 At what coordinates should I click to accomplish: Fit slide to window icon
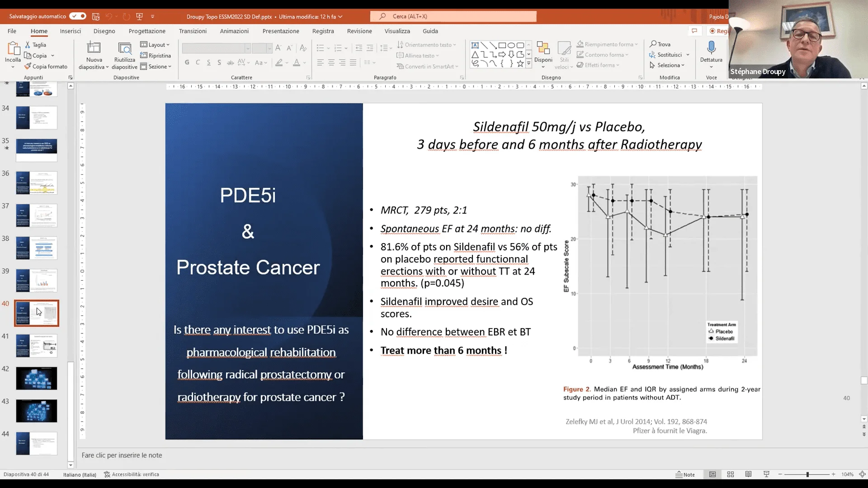point(862,474)
